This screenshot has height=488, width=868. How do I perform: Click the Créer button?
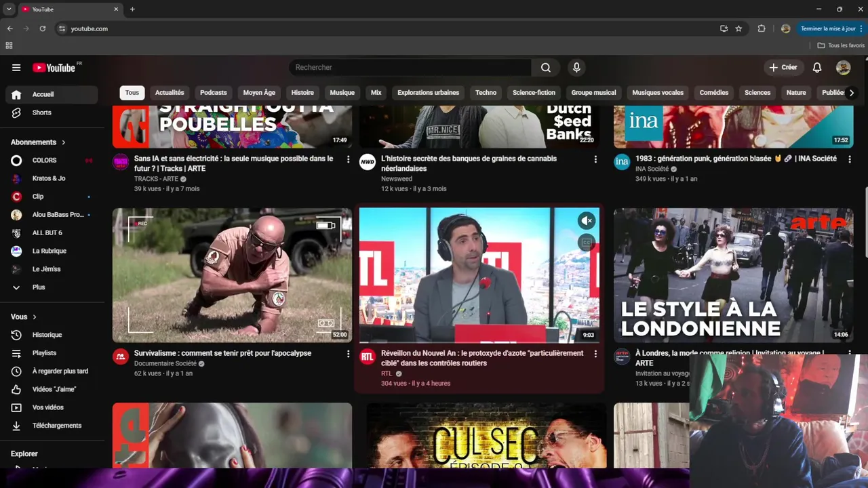(x=783, y=67)
